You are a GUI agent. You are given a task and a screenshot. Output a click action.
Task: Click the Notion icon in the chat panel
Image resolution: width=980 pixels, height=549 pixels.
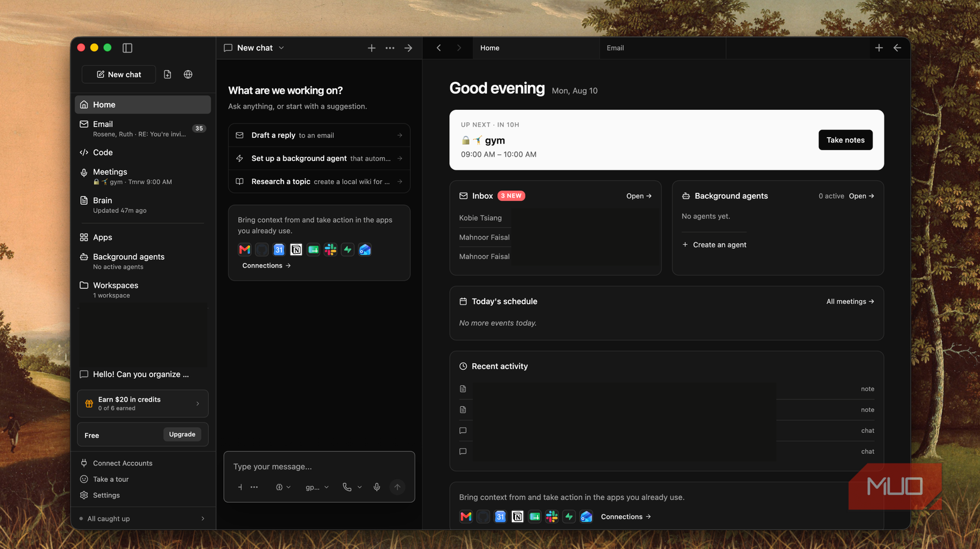coord(296,250)
